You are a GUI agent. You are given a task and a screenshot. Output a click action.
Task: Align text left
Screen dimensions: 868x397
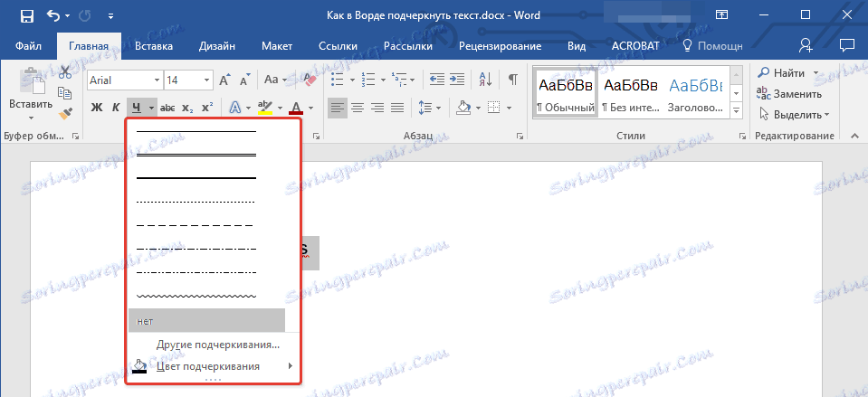[337, 108]
